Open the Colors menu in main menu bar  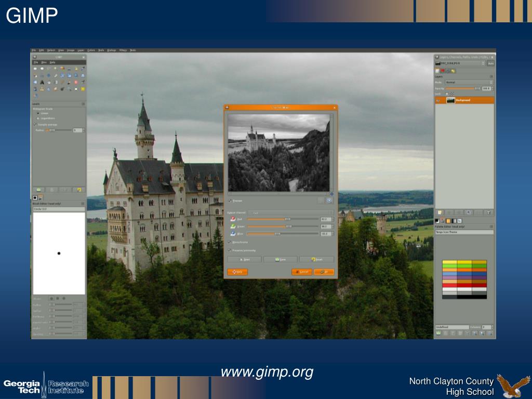click(x=91, y=50)
